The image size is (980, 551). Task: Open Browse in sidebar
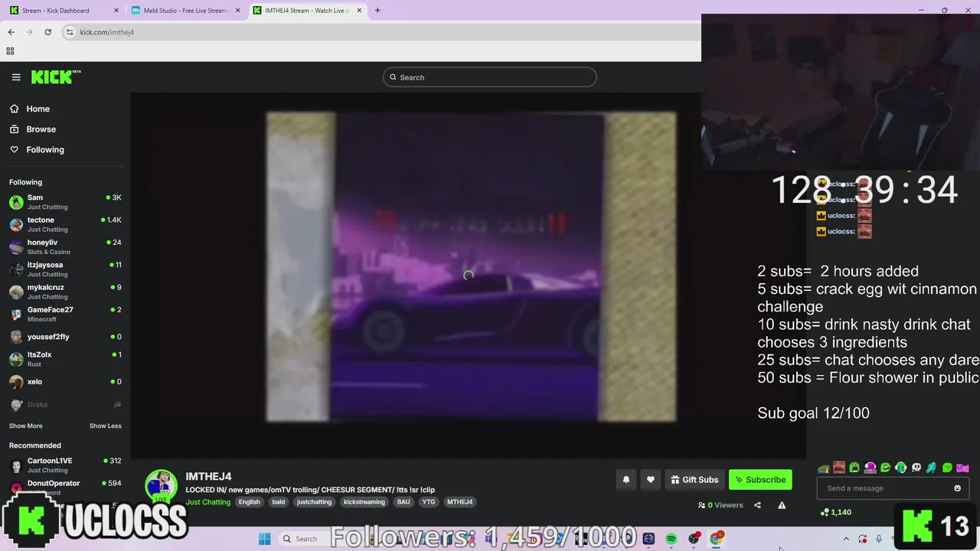tap(33, 129)
